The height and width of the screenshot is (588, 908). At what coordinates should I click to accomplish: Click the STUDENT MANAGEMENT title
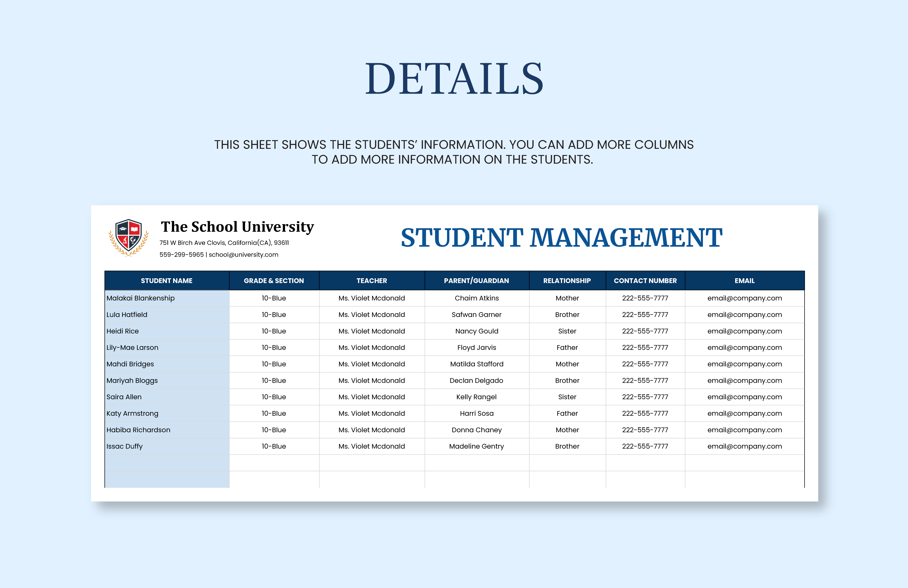pos(562,238)
